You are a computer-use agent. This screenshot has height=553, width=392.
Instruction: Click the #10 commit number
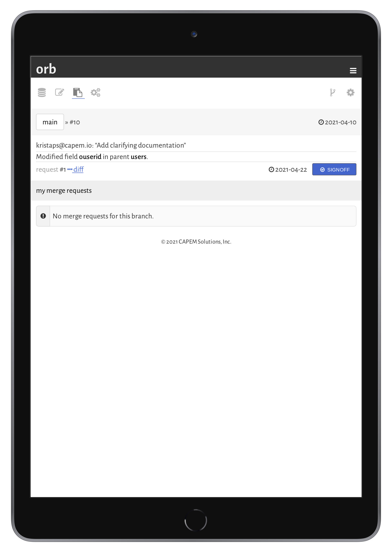pyautogui.click(x=75, y=122)
